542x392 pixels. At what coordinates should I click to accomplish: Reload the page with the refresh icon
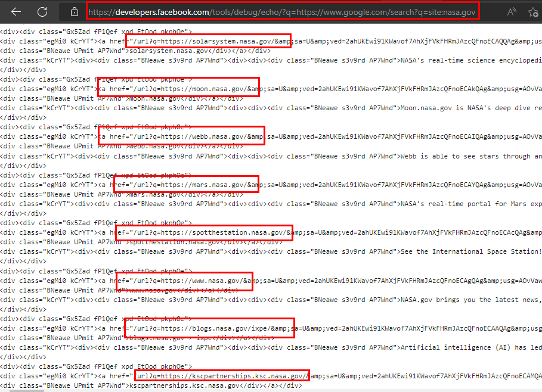(x=42, y=12)
